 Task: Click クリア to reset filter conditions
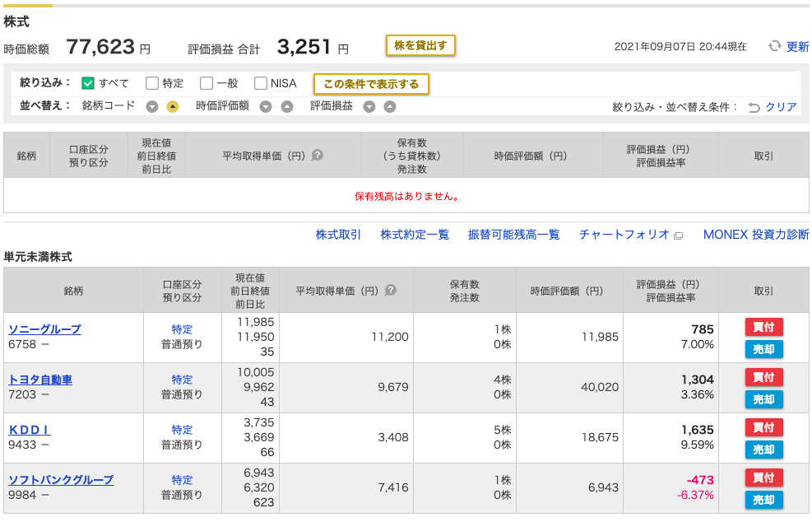tap(781, 107)
